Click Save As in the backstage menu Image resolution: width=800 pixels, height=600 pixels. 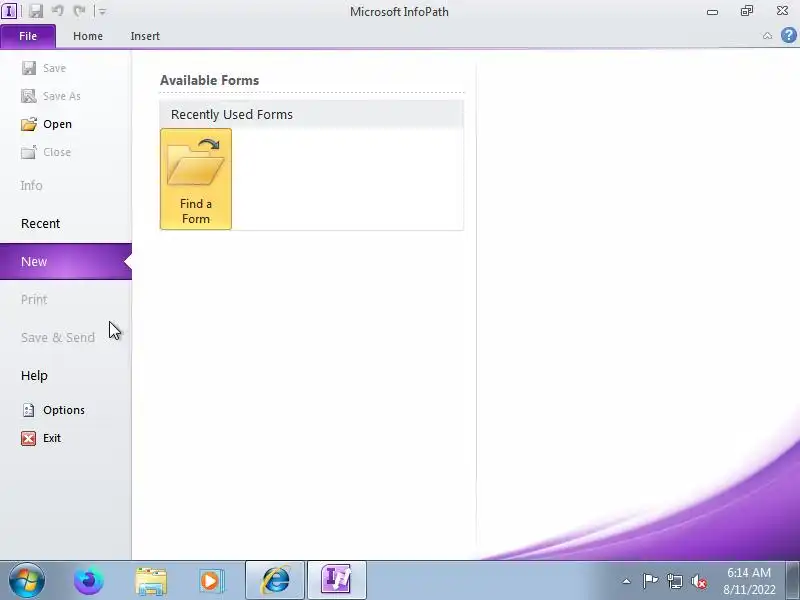point(51,96)
